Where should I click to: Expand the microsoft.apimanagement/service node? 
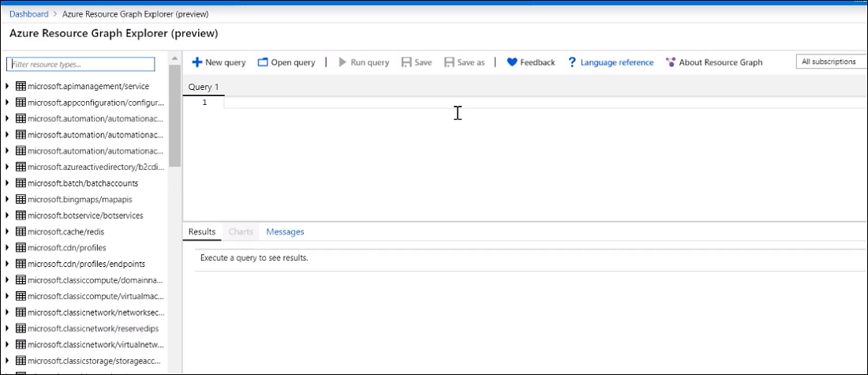pos(6,86)
